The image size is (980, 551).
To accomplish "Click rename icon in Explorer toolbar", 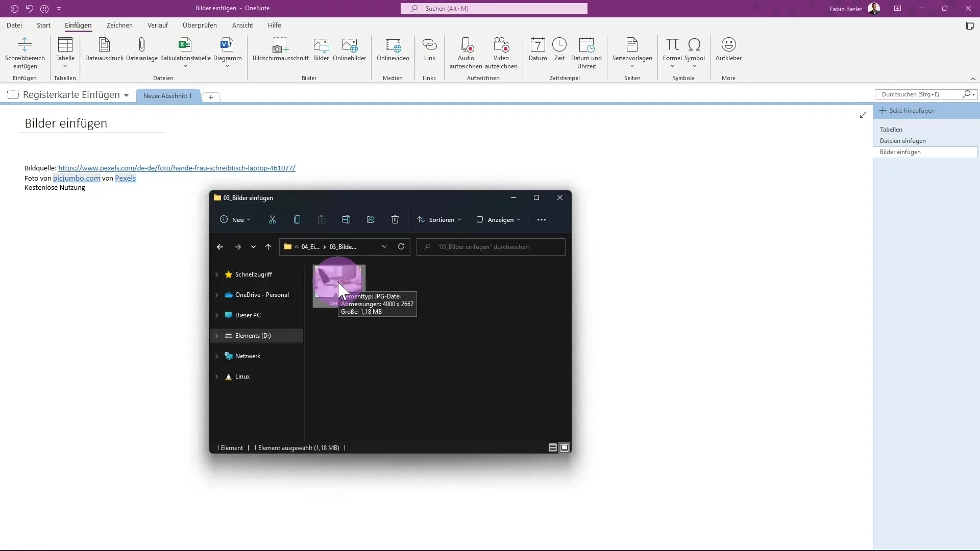I will [346, 220].
